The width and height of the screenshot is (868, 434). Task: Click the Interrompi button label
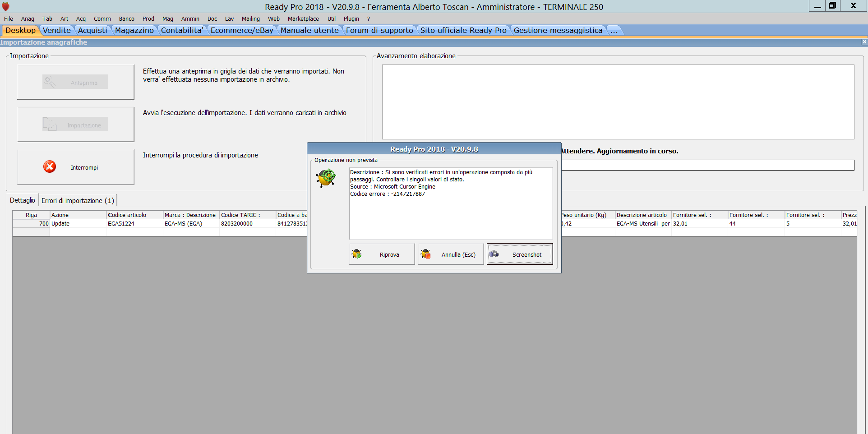click(x=84, y=168)
